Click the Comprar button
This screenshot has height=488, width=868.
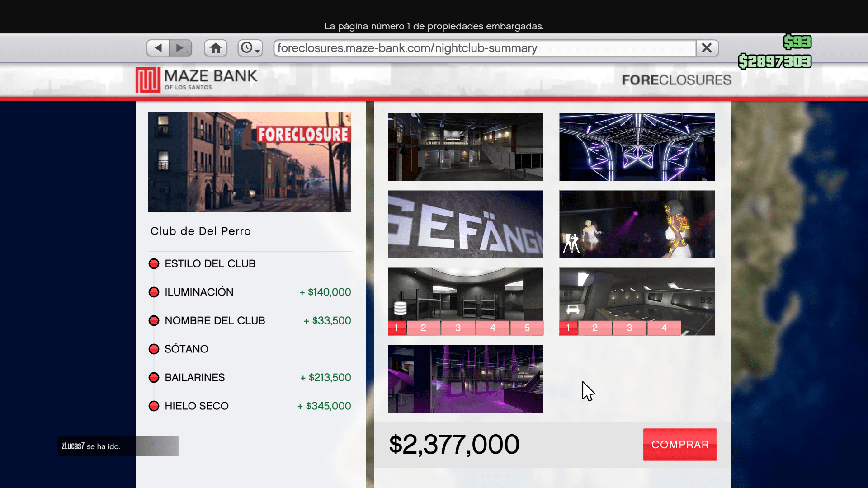(680, 445)
